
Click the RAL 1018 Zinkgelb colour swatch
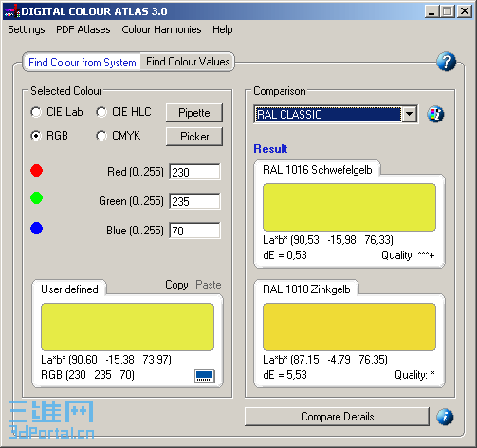pos(349,327)
